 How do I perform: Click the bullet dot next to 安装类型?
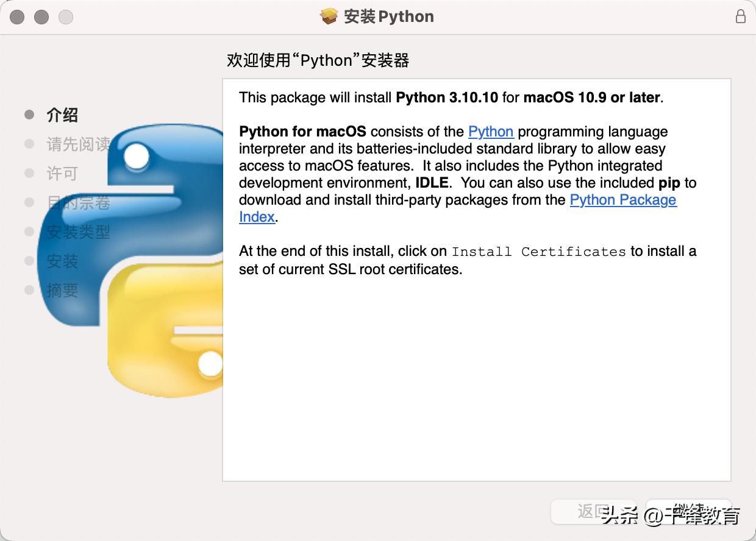tap(29, 232)
